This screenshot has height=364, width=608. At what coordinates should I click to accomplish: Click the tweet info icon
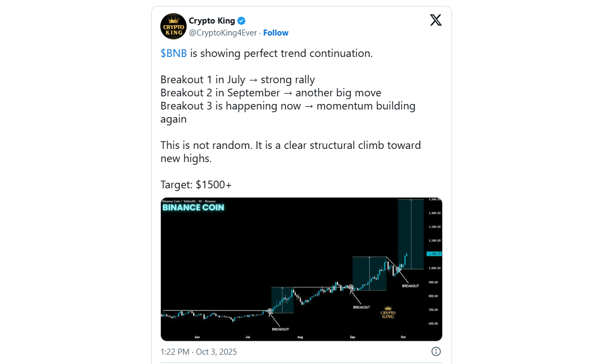click(436, 351)
